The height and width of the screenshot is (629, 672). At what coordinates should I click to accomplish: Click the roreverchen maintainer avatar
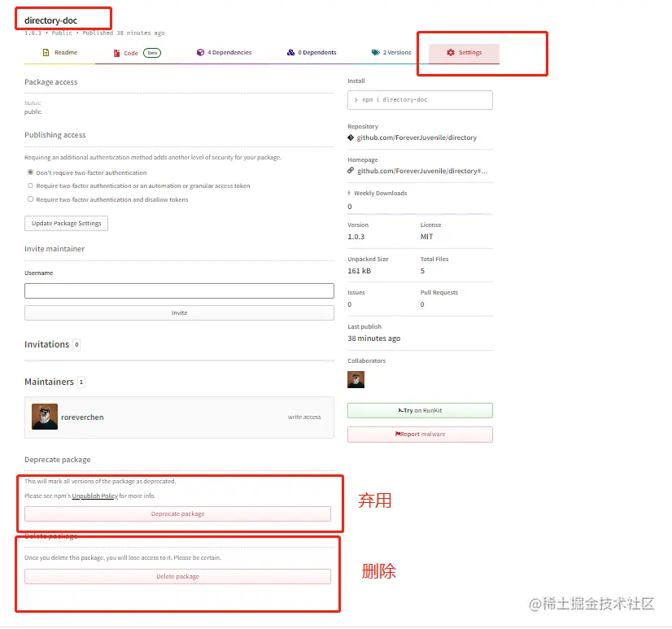coord(45,417)
